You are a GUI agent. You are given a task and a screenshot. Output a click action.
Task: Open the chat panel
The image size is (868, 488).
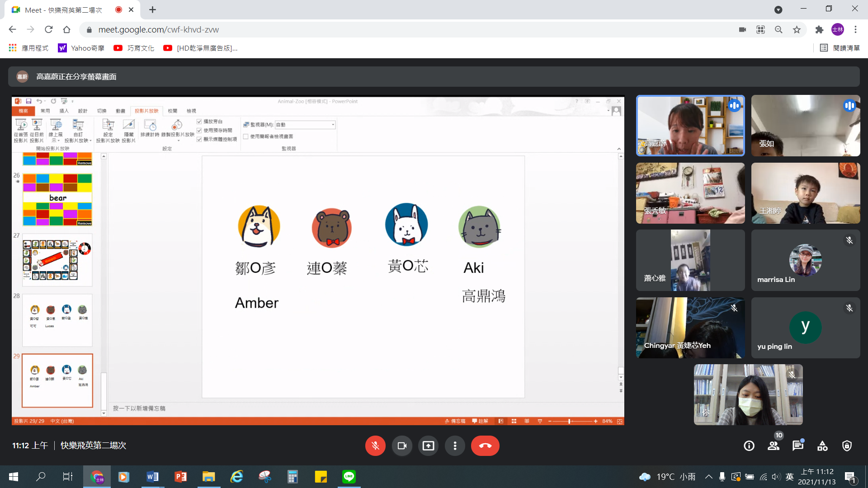pyautogui.click(x=798, y=446)
